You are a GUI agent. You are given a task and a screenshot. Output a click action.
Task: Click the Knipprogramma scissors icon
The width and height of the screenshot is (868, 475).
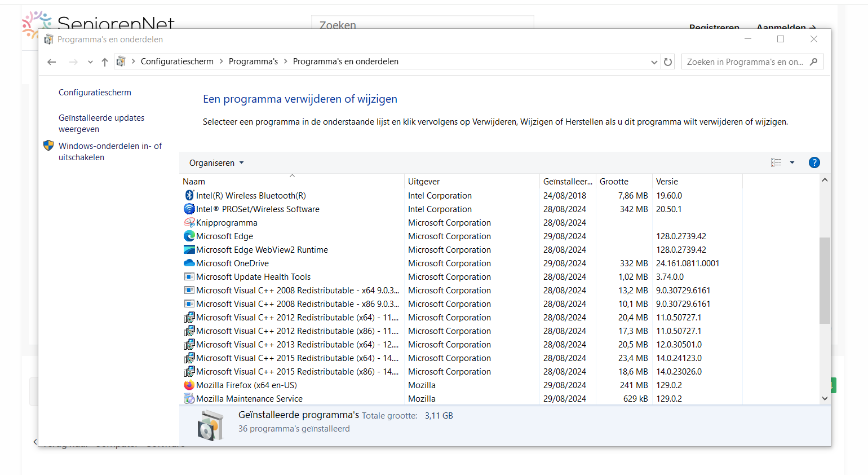point(189,222)
